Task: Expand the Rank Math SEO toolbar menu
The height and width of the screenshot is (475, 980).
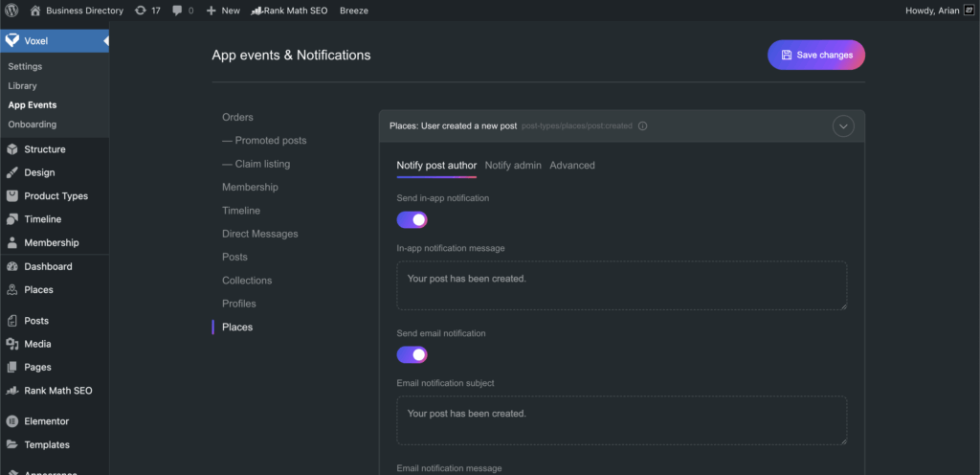Action: pyautogui.click(x=289, y=11)
